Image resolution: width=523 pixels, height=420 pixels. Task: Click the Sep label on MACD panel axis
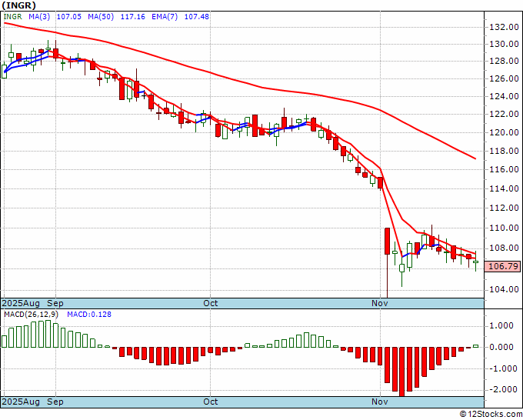(x=55, y=402)
